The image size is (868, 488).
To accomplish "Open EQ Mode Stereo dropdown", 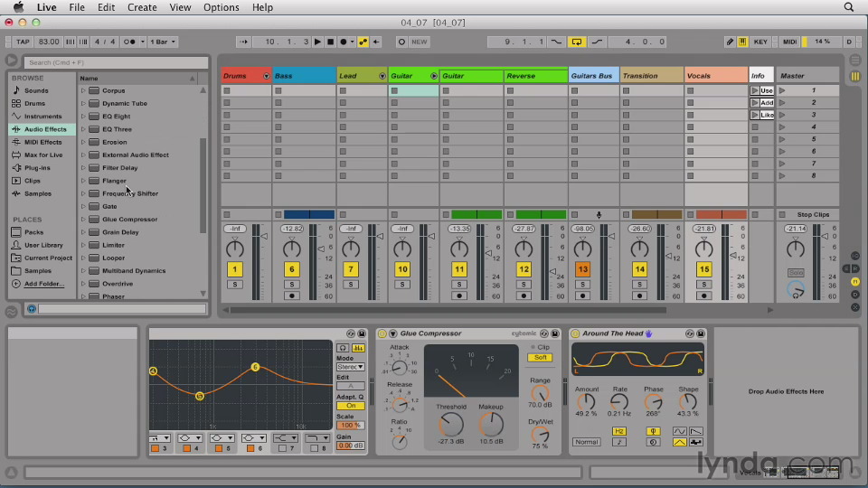I will pyautogui.click(x=351, y=367).
